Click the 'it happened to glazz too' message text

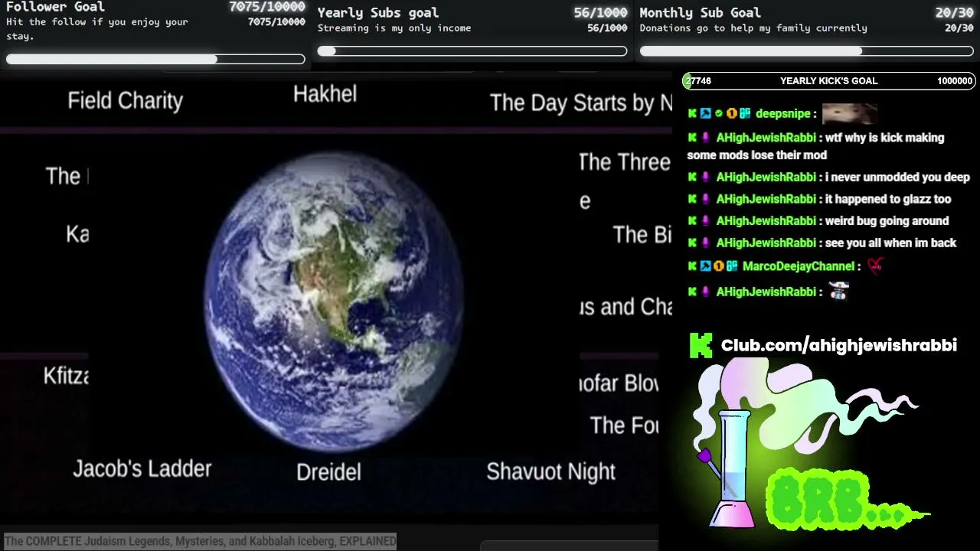click(888, 199)
